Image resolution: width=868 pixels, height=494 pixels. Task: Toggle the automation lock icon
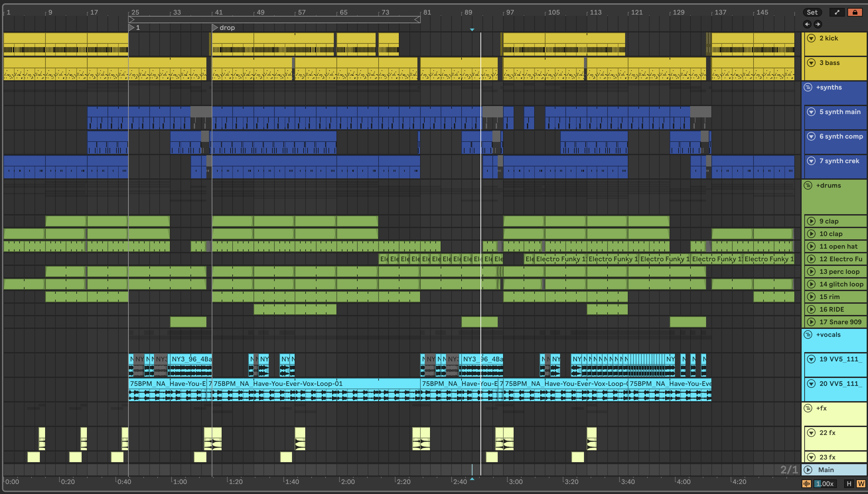(854, 12)
